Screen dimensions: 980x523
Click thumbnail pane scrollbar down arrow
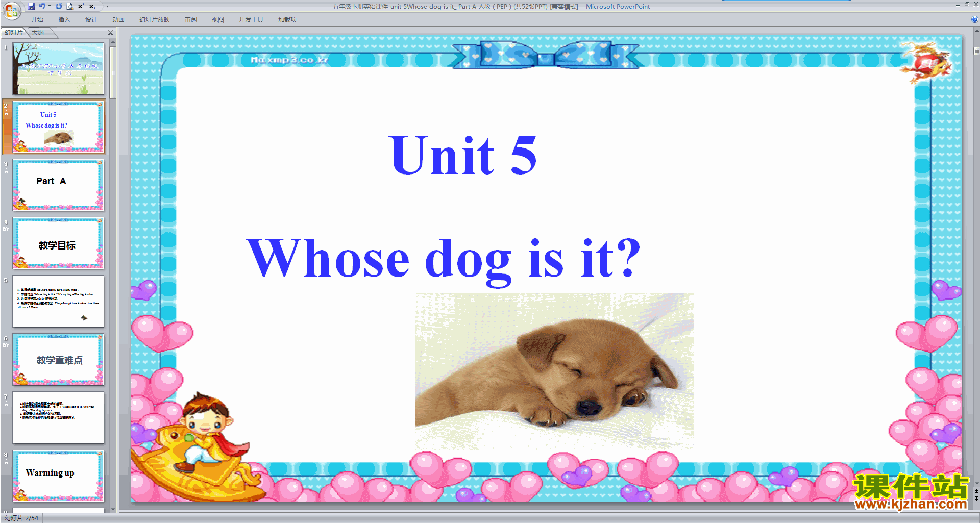(x=113, y=509)
